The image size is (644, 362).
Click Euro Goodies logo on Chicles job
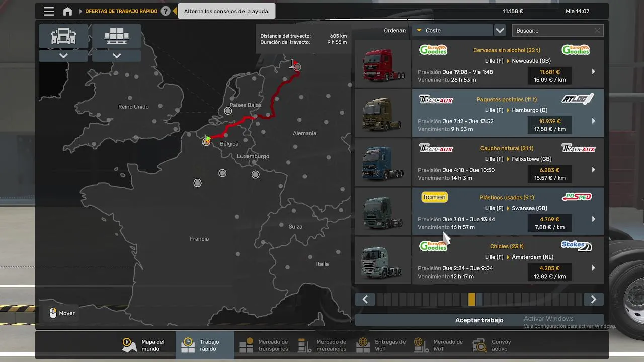433,246
